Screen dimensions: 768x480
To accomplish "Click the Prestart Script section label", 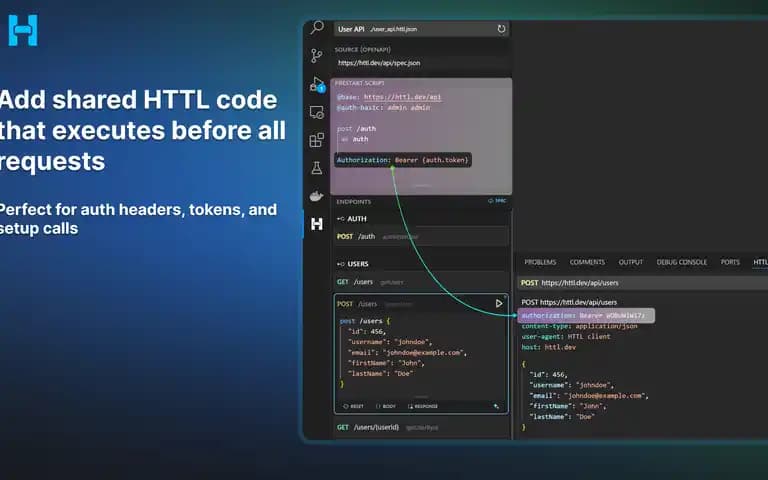I will [360, 83].
